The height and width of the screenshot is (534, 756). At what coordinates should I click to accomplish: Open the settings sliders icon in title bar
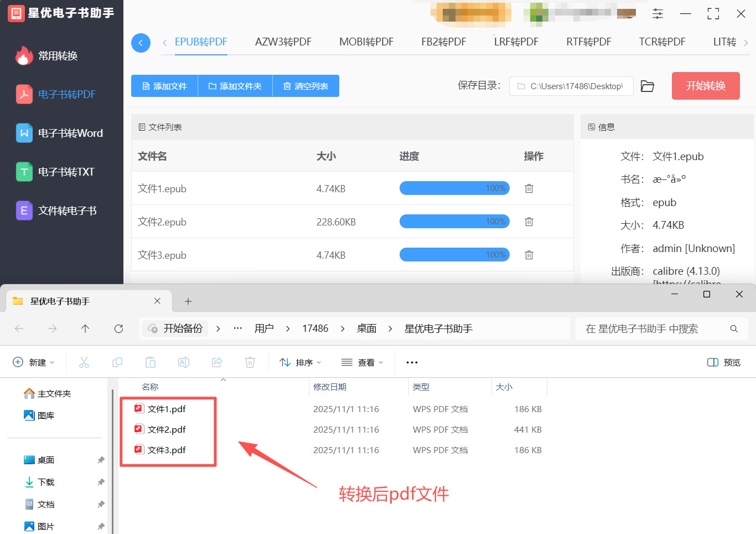click(657, 13)
